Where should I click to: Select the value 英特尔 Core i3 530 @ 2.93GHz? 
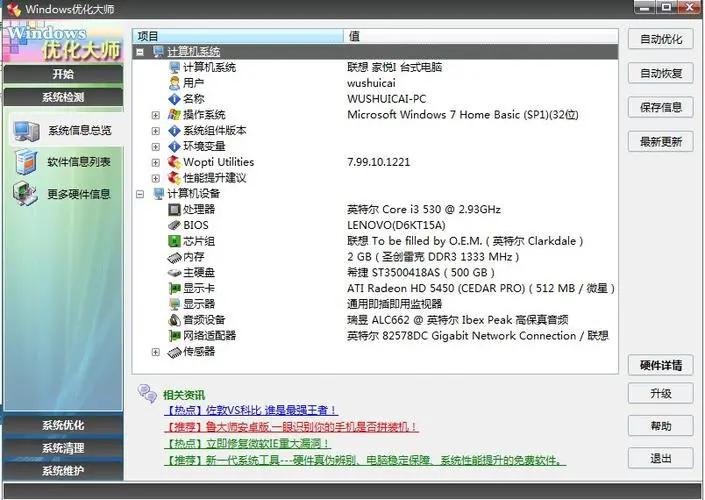(x=424, y=210)
